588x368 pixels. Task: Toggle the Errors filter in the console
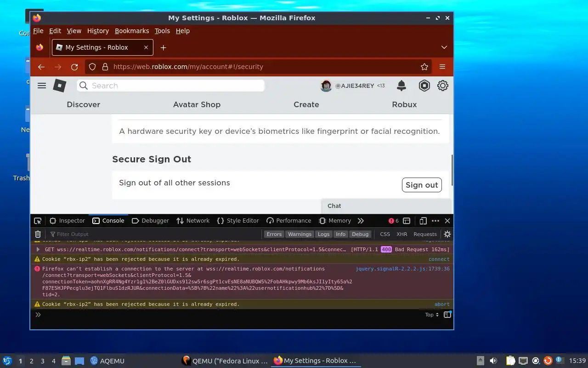274,234
